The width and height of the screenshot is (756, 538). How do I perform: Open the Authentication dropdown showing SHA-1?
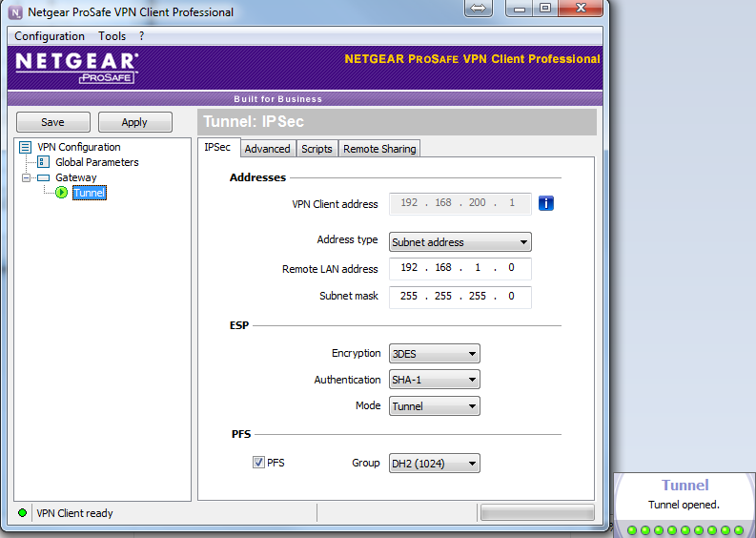tap(435, 380)
